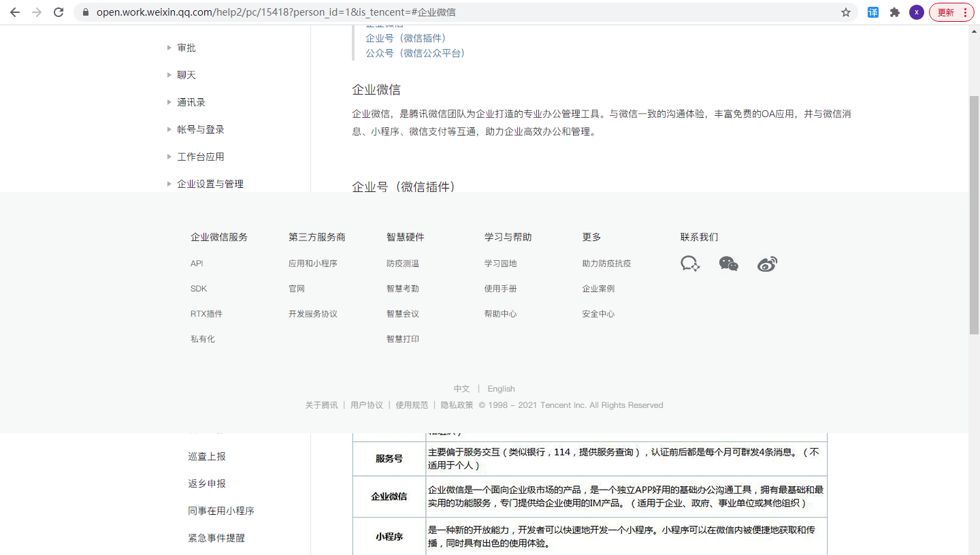Click the 联系我们 footer heading

pos(700,237)
